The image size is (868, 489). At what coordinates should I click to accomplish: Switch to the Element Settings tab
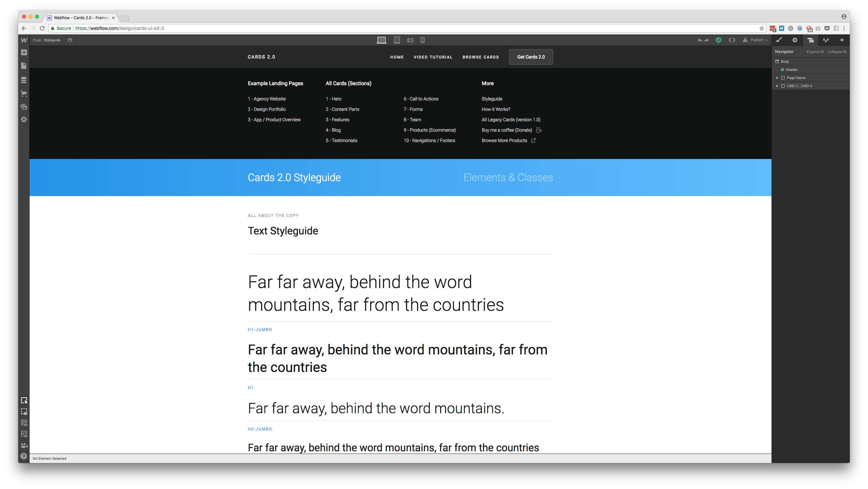click(795, 40)
